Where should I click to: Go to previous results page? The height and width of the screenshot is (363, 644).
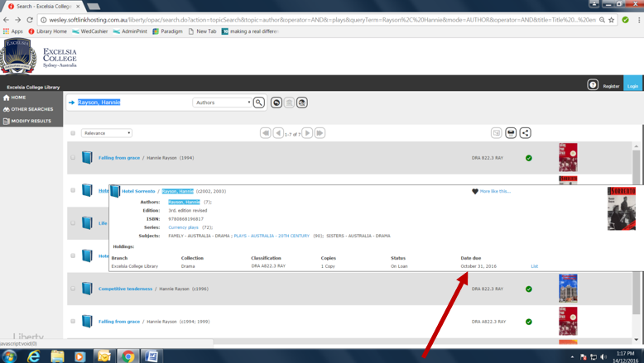point(278,133)
